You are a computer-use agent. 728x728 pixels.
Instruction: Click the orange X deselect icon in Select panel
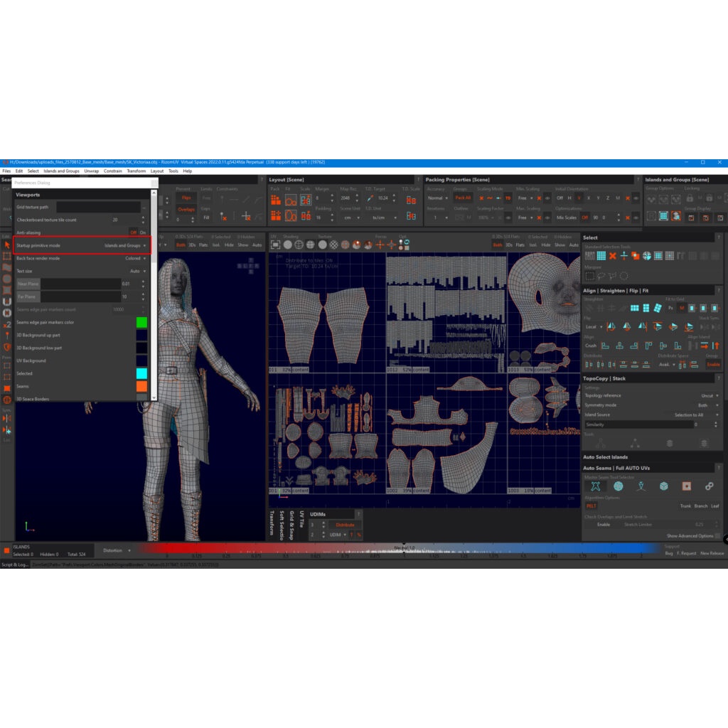tap(612, 256)
